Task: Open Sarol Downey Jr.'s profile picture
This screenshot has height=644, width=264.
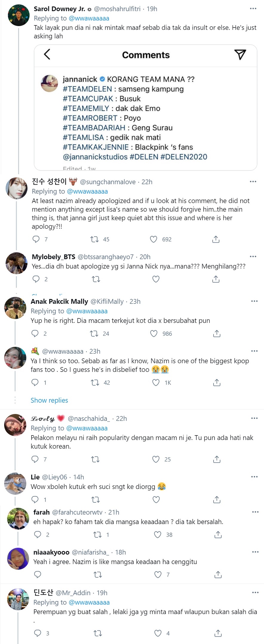Action: pyautogui.click(x=19, y=15)
